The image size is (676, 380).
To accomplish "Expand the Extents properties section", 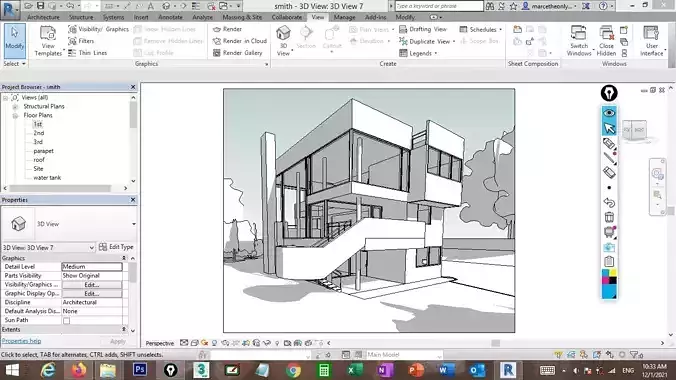I will click(124, 330).
